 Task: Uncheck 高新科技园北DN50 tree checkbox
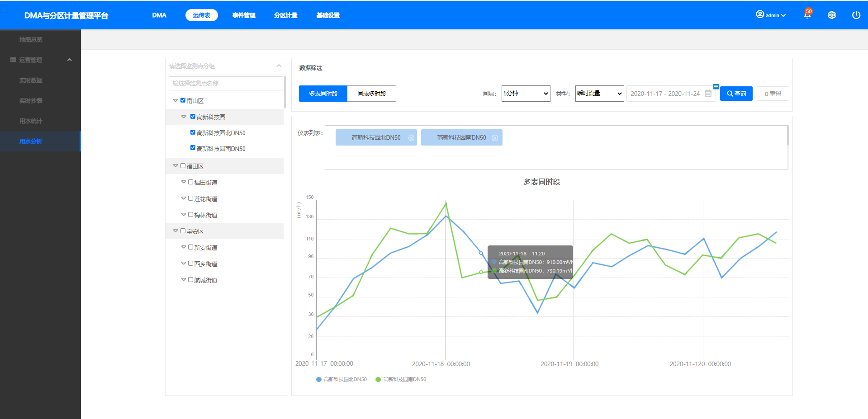193,132
